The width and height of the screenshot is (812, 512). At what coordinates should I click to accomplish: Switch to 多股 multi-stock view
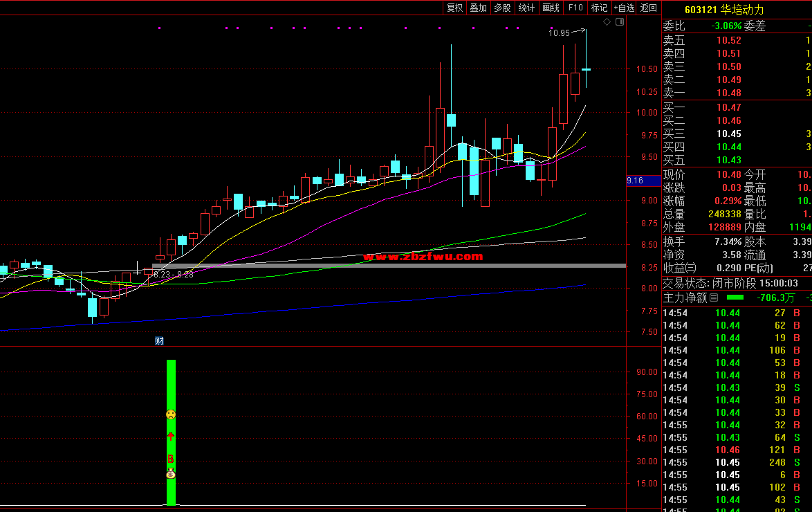[x=502, y=8]
